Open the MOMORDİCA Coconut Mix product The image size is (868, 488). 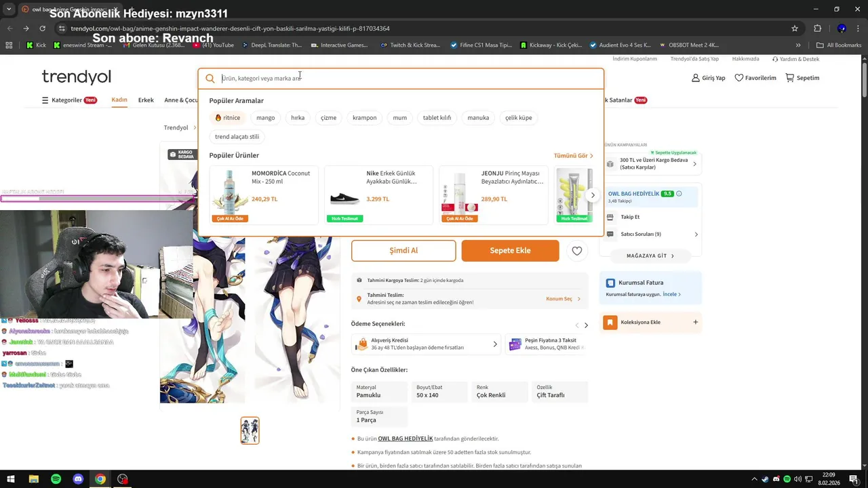coord(264,195)
